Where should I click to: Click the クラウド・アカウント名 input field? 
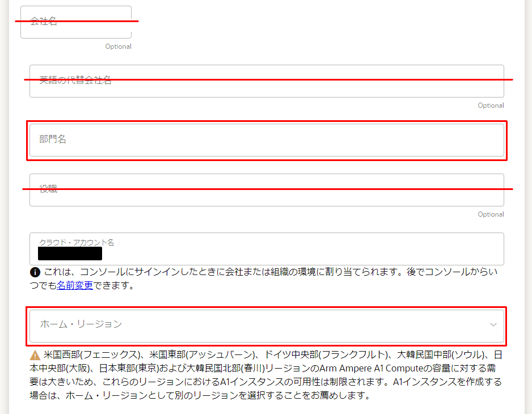(267, 249)
